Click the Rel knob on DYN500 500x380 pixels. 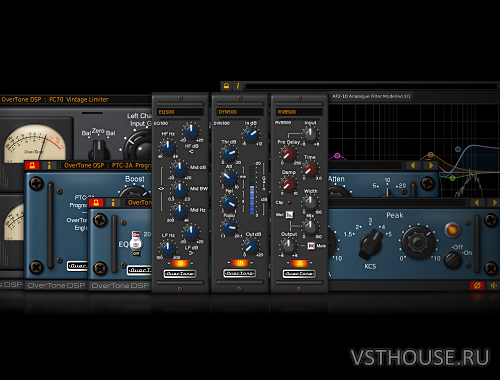pyautogui.click(x=229, y=203)
